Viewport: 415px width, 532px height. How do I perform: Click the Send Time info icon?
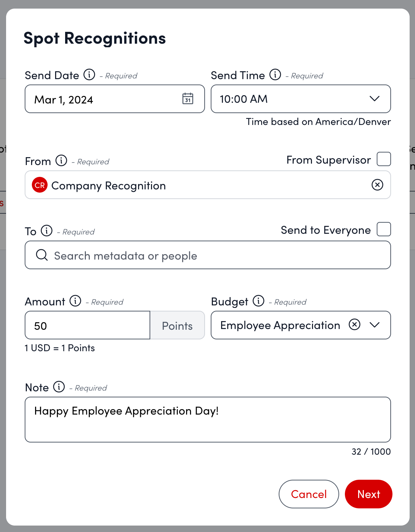coord(275,75)
